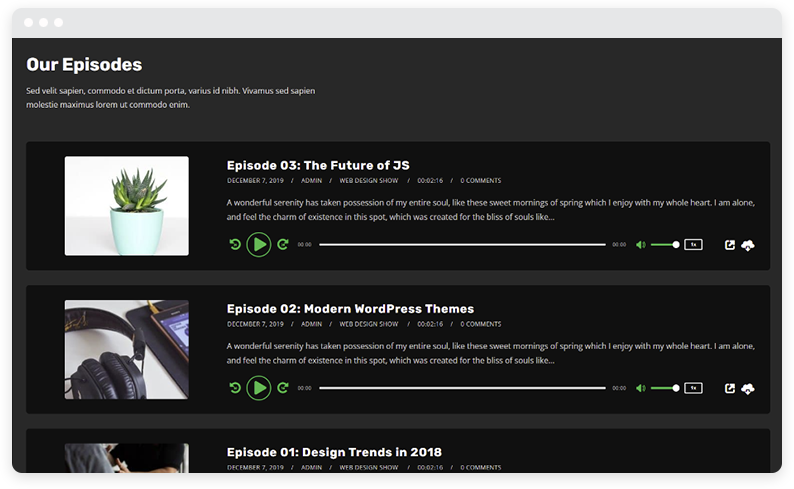The image size is (794, 489).
Task: Open 0 COMMENTS link under Episode 01
Action: (x=481, y=467)
